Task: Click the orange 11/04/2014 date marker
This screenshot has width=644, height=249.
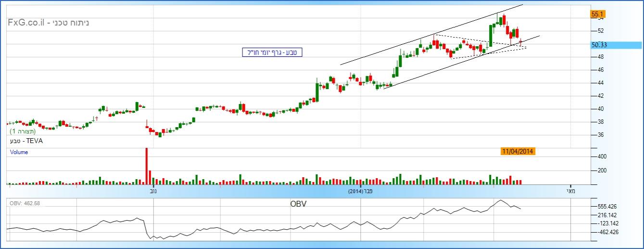Action: click(x=518, y=151)
